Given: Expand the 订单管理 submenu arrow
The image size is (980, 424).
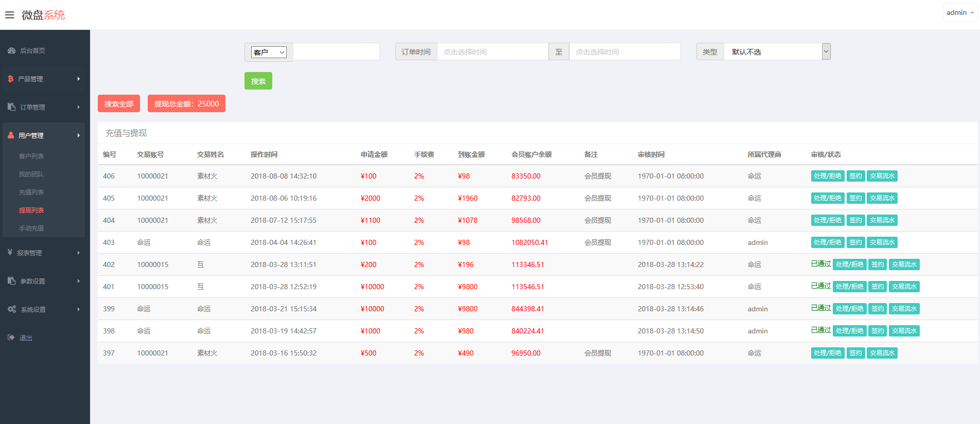Looking at the screenshot, I should (79, 107).
